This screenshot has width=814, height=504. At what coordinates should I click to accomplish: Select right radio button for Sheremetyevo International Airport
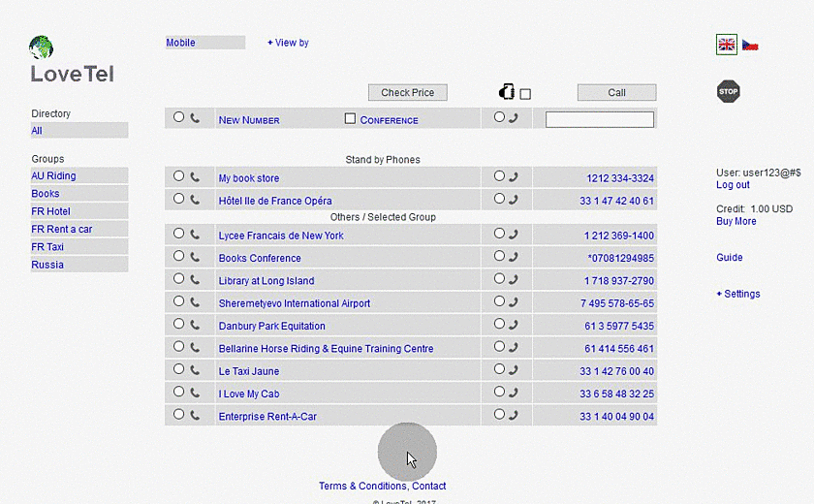499,302
